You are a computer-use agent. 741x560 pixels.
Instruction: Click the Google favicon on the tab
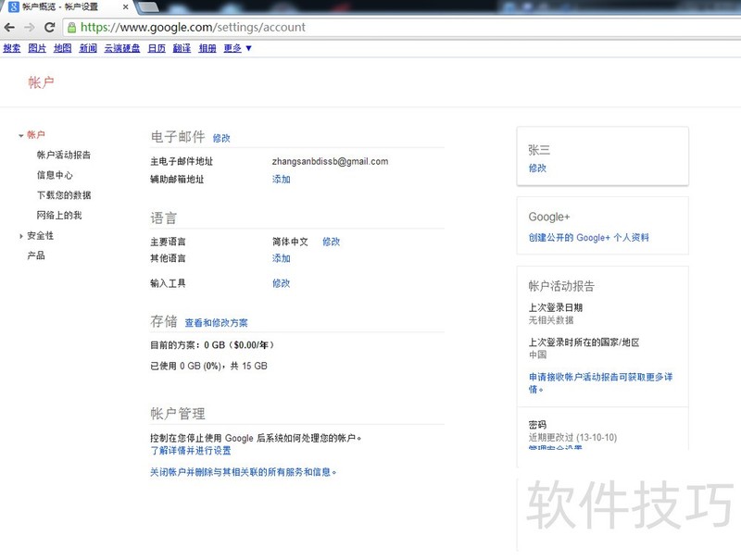13,6
